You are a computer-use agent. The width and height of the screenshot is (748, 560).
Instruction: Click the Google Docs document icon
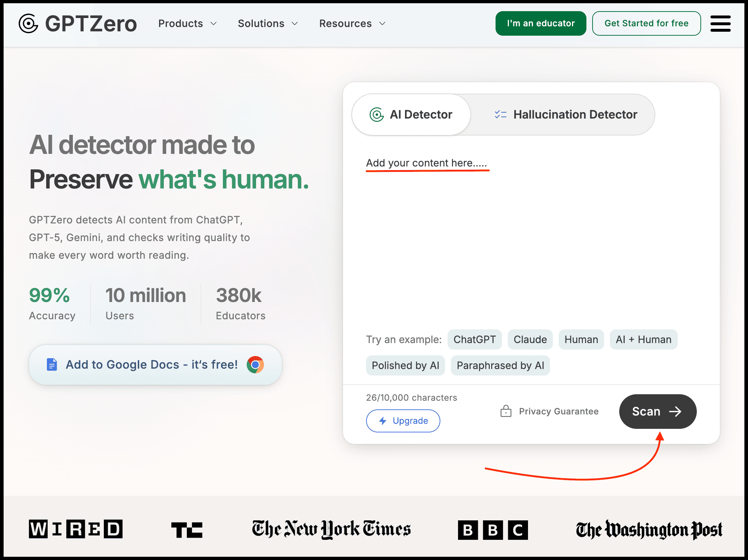52,365
